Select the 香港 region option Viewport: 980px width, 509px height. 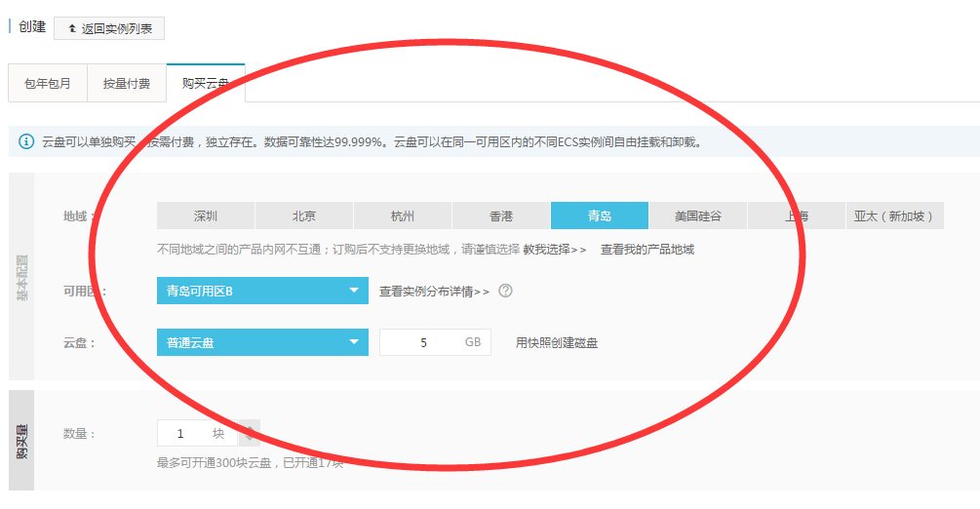point(500,215)
